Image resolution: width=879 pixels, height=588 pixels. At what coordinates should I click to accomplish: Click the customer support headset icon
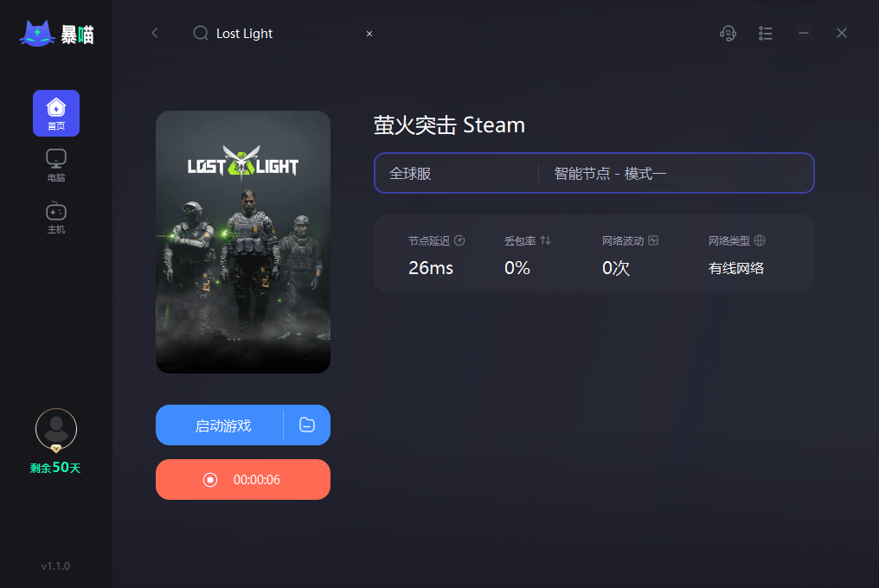[x=728, y=33]
